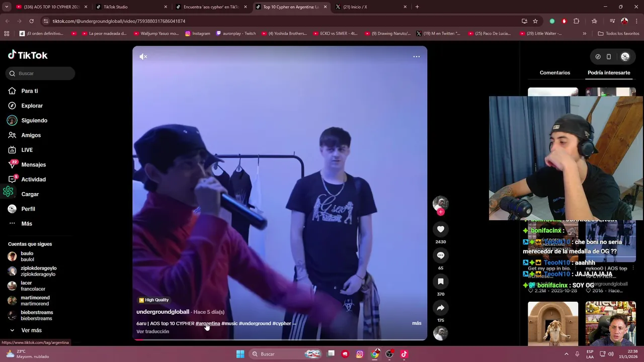Screen dimensions: 644x362
Task: Open the video options three-dot menu
Action: tap(417, 57)
